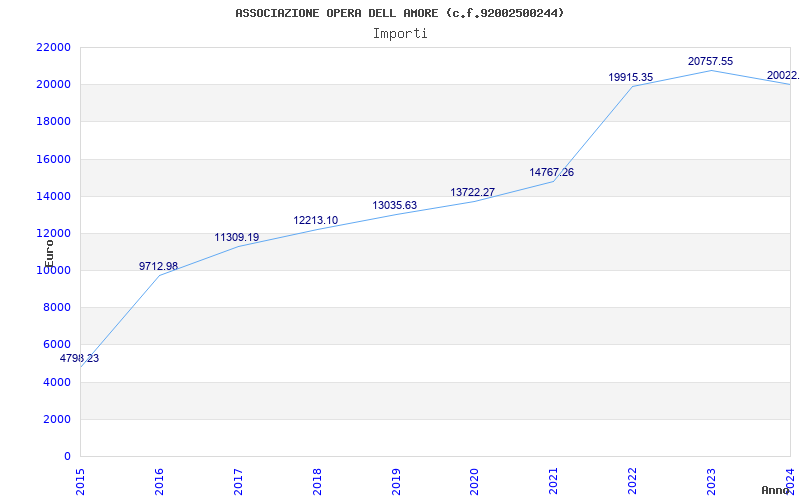
Task: Click the x-axis year 2023
Action: pyautogui.click(x=711, y=481)
